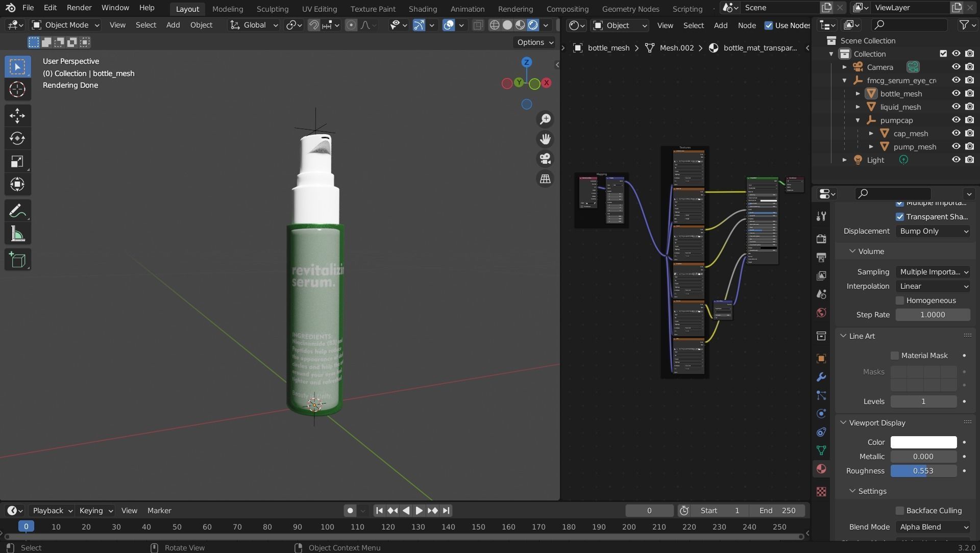This screenshot has width=980, height=553.
Task: Click the current frame number field
Action: tap(649, 511)
